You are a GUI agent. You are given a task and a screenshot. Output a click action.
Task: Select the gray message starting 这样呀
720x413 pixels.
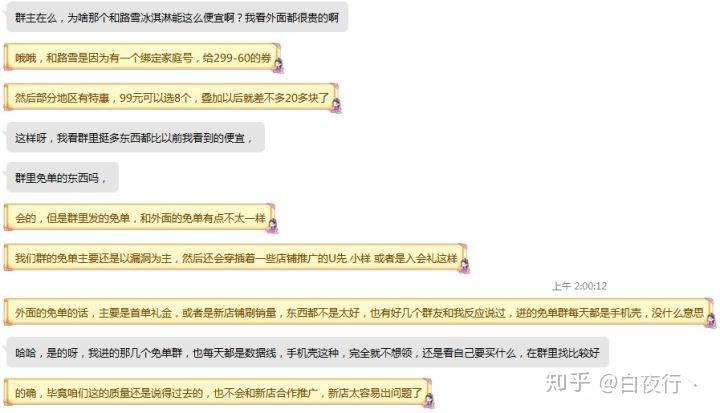click(135, 137)
